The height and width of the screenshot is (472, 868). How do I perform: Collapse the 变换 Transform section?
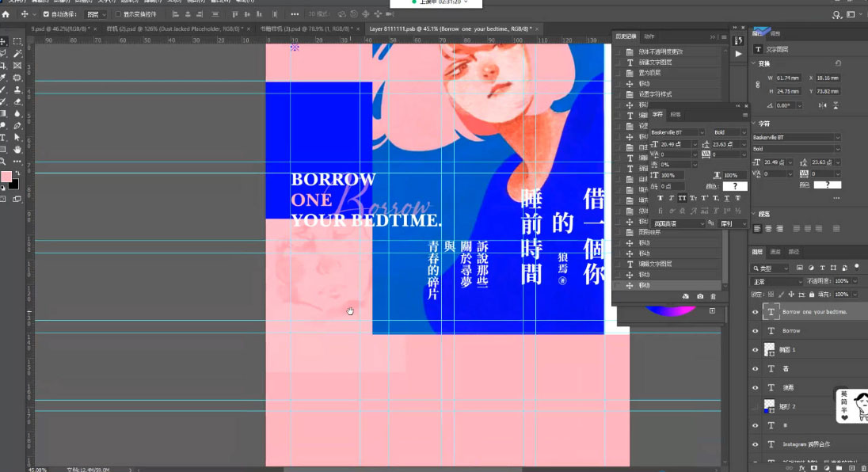pyautogui.click(x=753, y=63)
